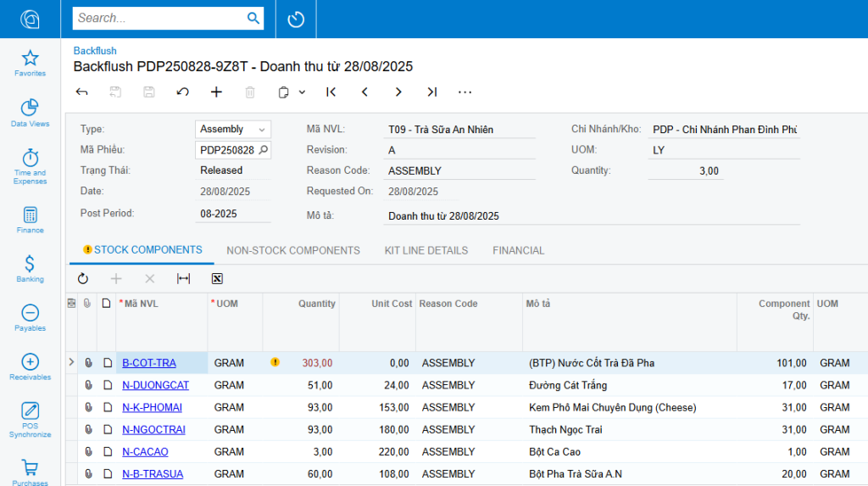Select the 303,00 quantity cell
The height and width of the screenshot is (486, 868).
pos(301,363)
